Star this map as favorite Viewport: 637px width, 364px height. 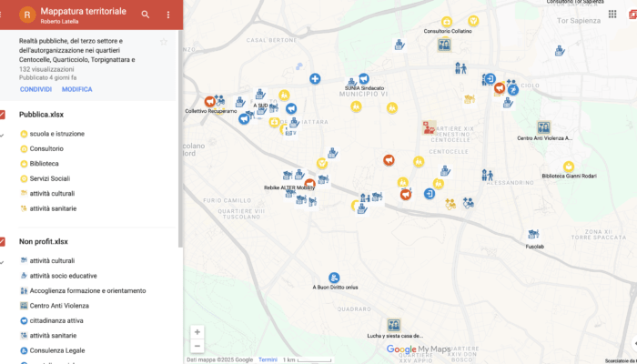(x=163, y=42)
